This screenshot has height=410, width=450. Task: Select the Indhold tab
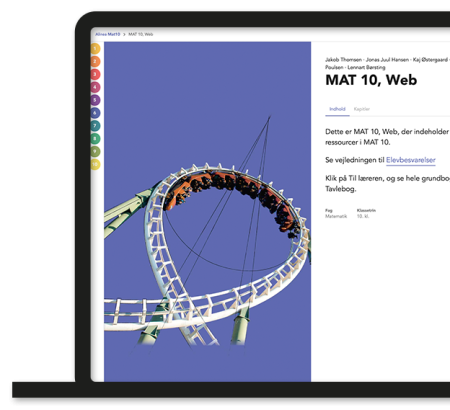(337, 109)
